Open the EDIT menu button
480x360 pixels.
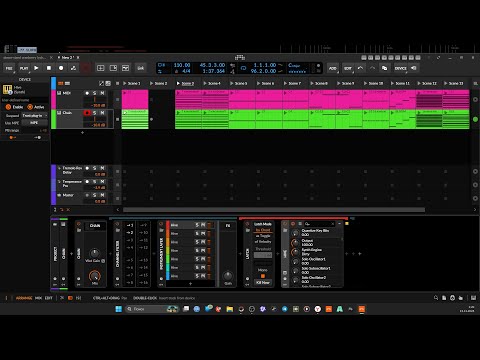click(x=348, y=68)
